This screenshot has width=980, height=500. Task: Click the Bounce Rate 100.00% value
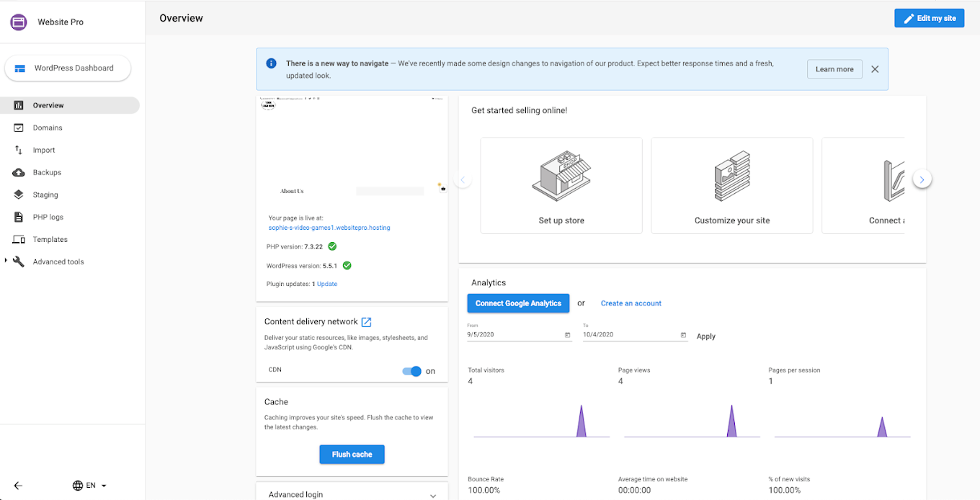tap(484, 490)
